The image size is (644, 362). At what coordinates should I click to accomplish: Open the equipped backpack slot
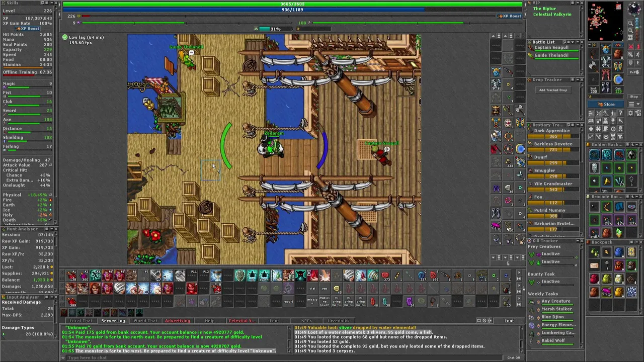tap(618, 54)
